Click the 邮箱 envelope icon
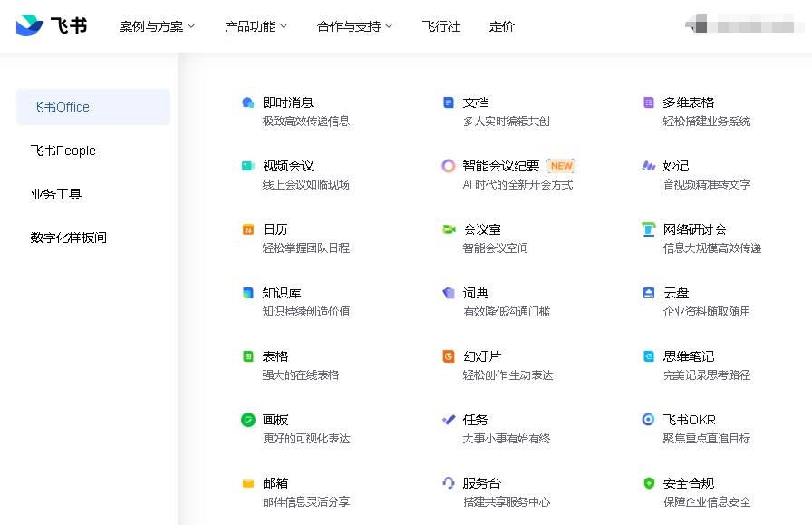 (x=248, y=483)
